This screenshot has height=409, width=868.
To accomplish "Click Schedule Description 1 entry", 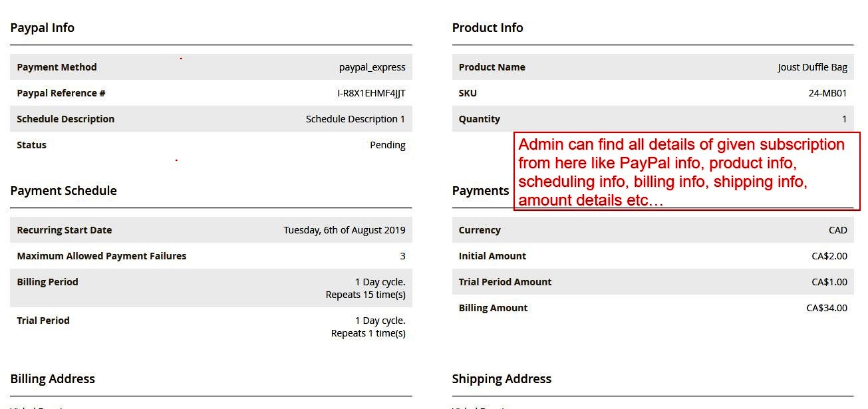I will [x=353, y=118].
